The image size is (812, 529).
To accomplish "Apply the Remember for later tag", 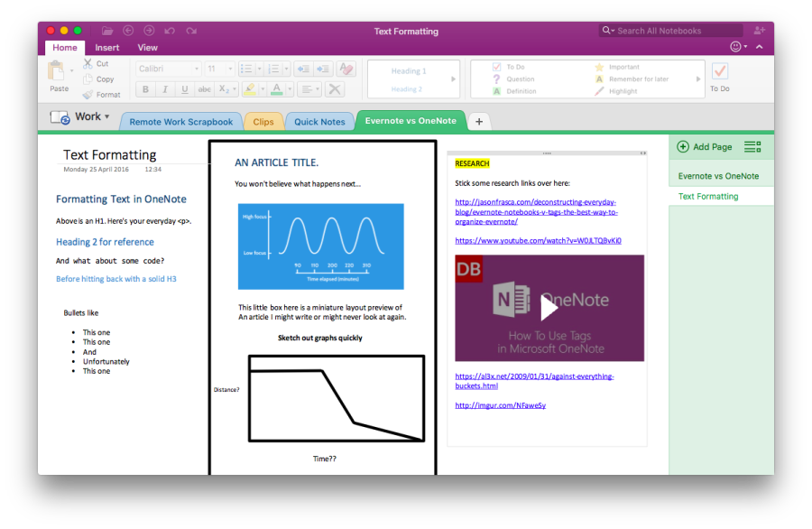I will coord(632,79).
